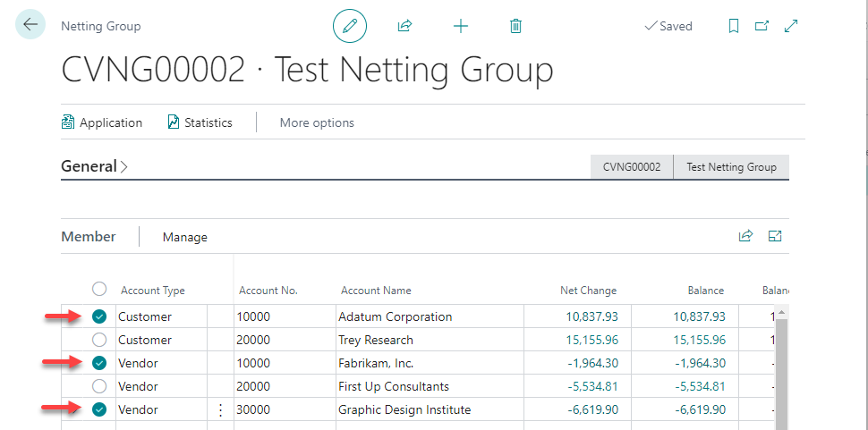
Task: Share the Member list via its icon
Action: coord(745,236)
